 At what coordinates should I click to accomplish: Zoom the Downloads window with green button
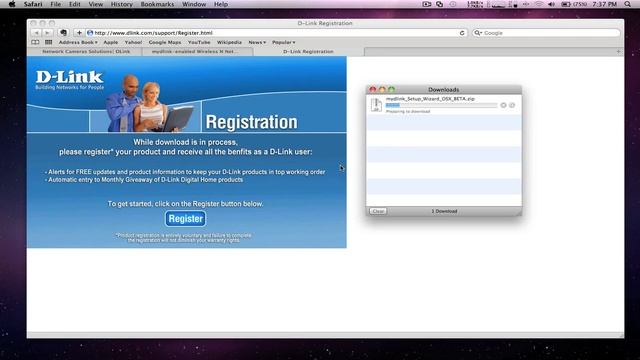(391, 89)
